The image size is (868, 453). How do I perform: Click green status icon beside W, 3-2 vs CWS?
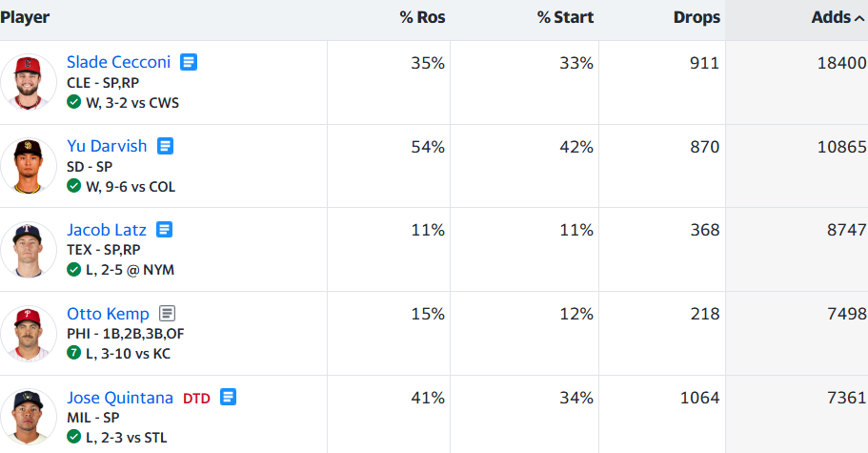click(73, 102)
